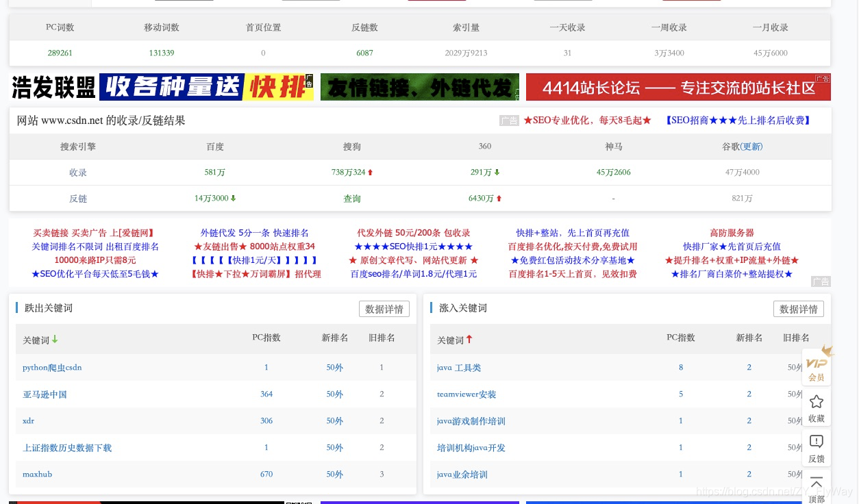Click the teamviewer安装 keyword link

tap(466, 394)
